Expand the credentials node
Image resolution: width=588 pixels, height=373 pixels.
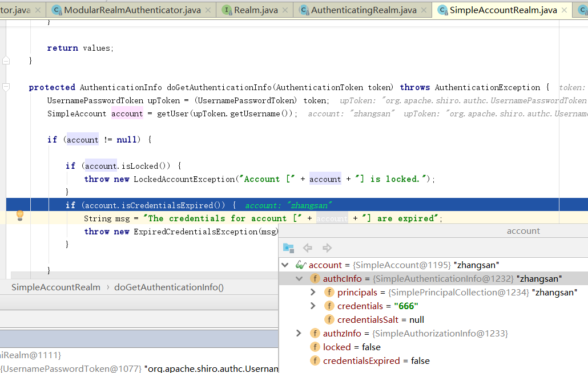pos(313,306)
